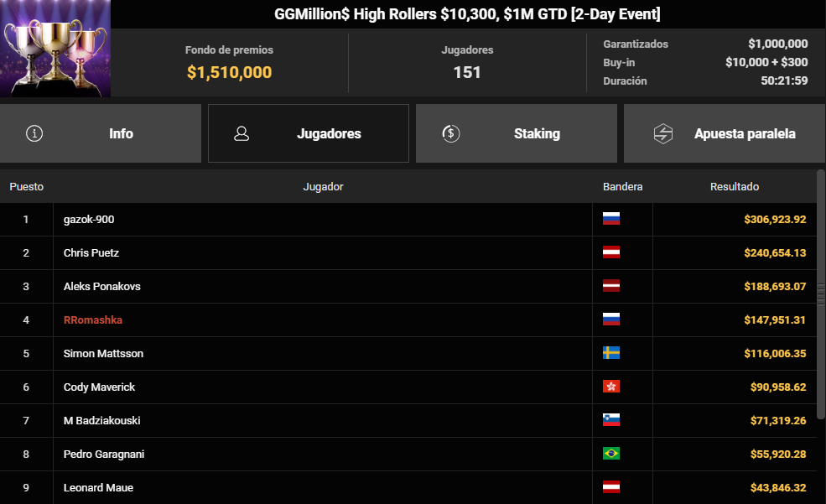Image resolution: width=826 pixels, height=504 pixels.
Task: Click the Jugador column header
Action: (x=323, y=186)
